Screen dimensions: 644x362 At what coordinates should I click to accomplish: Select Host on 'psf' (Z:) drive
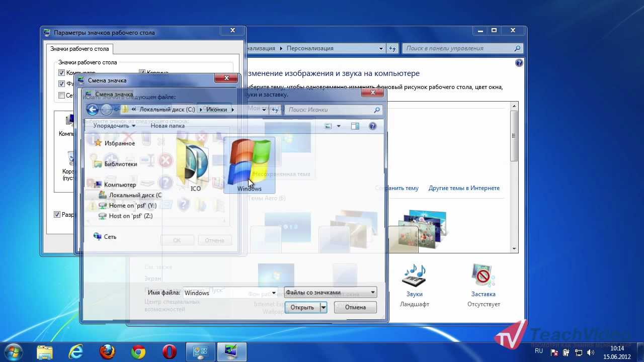click(x=131, y=216)
